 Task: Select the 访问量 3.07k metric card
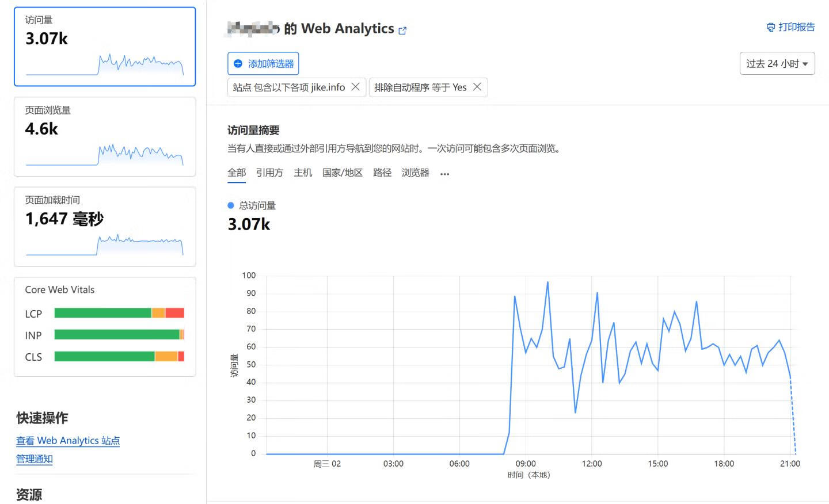click(x=105, y=47)
